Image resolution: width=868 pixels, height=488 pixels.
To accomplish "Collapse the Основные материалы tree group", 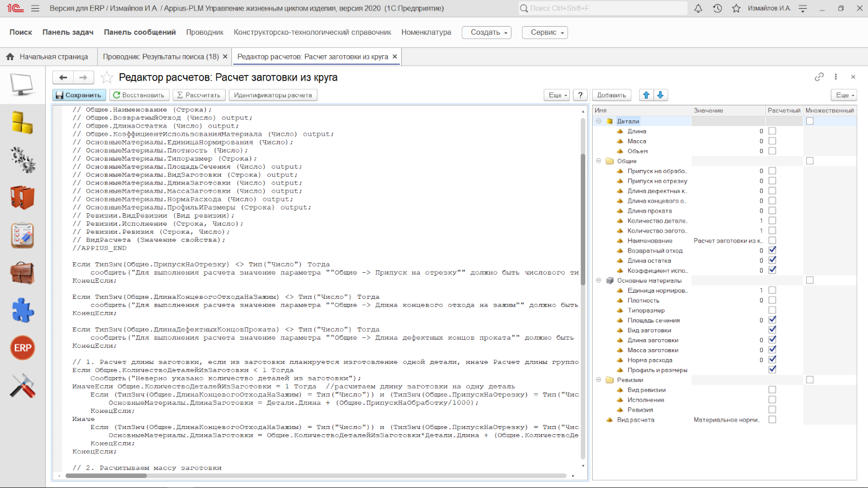I will pyautogui.click(x=599, y=280).
